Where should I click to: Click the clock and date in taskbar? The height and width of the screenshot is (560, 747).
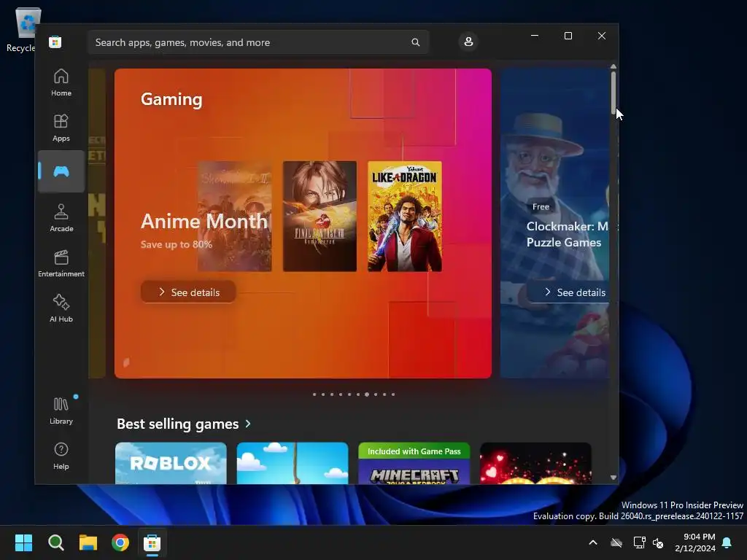695,542
